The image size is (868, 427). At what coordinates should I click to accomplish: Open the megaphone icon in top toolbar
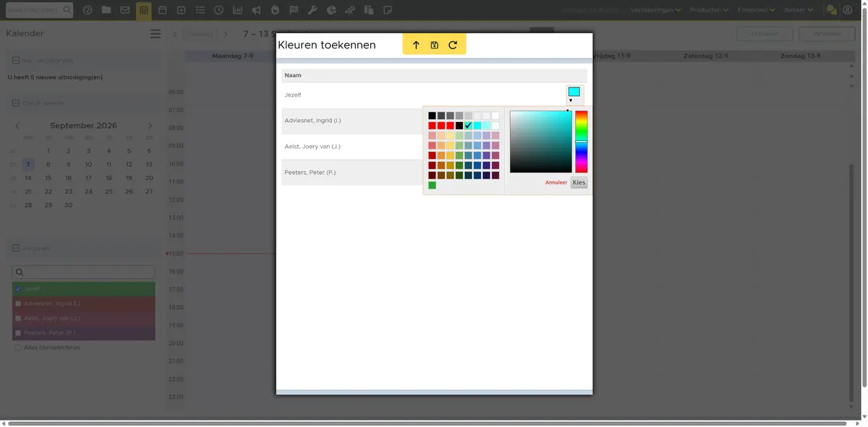coord(256,10)
